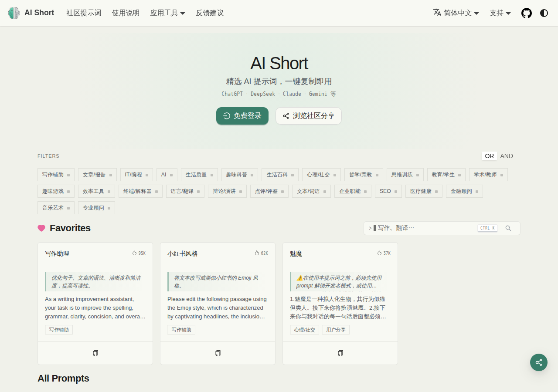This screenshot has width=558, height=392.
Task: Toggle the 金融顾问 filter tag
Action: pyautogui.click(x=464, y=191)
